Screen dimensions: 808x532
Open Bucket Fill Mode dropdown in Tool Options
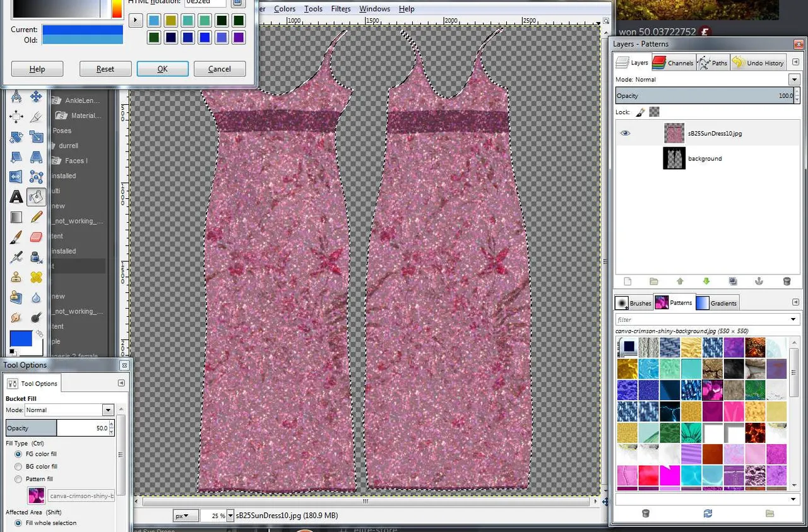107,410
